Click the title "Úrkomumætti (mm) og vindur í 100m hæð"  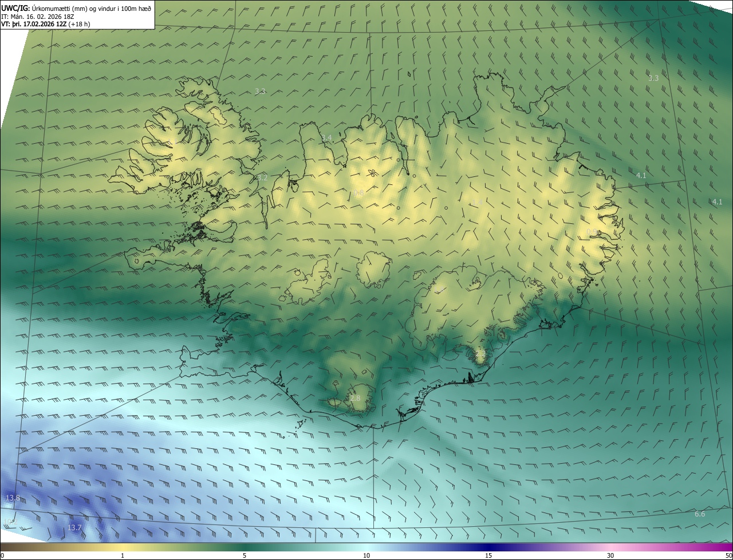coord(91,7)
